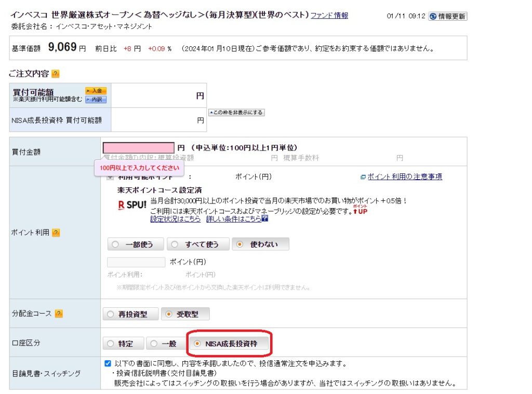The image size is (532, 394).
Task: Open 詳しい条件はこちら link
Action: tap(234, 219)
